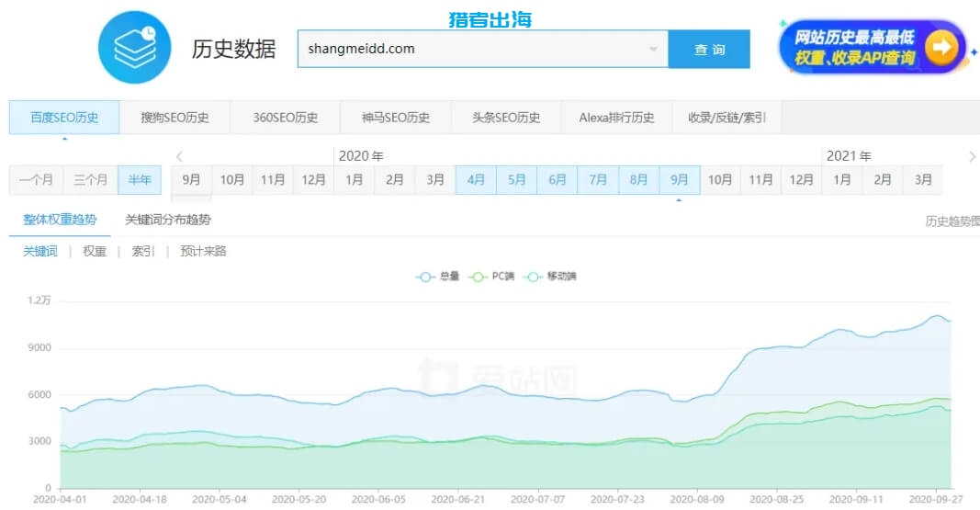Select 2月 of 2021 on the timeline
980x510 pixels.
[882, 180]
